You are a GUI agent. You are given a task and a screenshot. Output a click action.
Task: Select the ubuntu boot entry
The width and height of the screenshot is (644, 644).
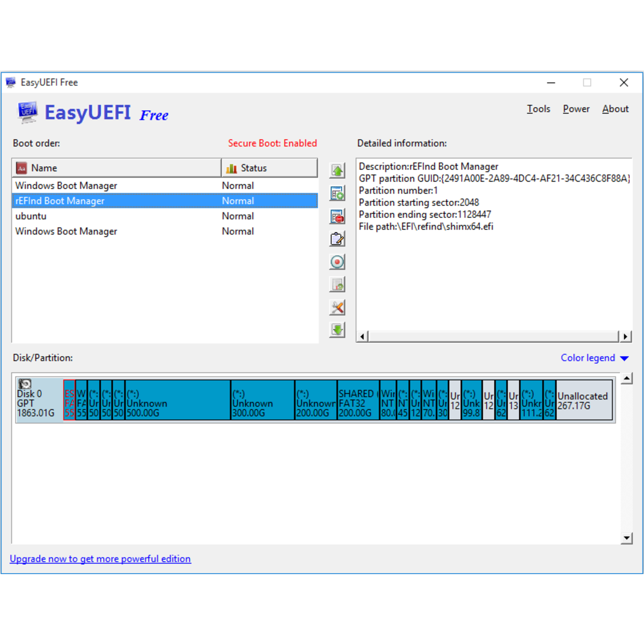click(31, 216)
